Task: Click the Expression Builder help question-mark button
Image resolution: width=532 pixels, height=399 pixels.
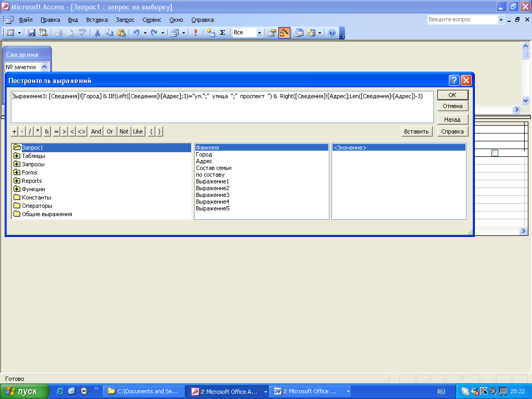Action: point(454,81)
